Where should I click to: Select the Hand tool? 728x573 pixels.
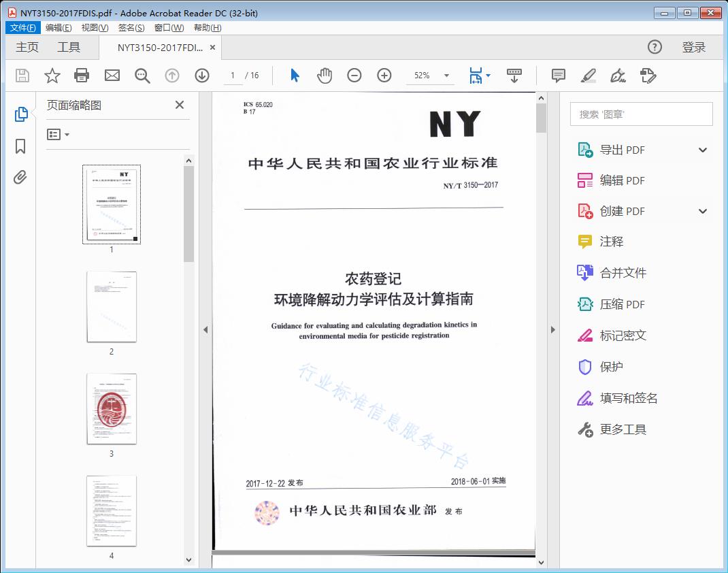click(x=325, y=76)
